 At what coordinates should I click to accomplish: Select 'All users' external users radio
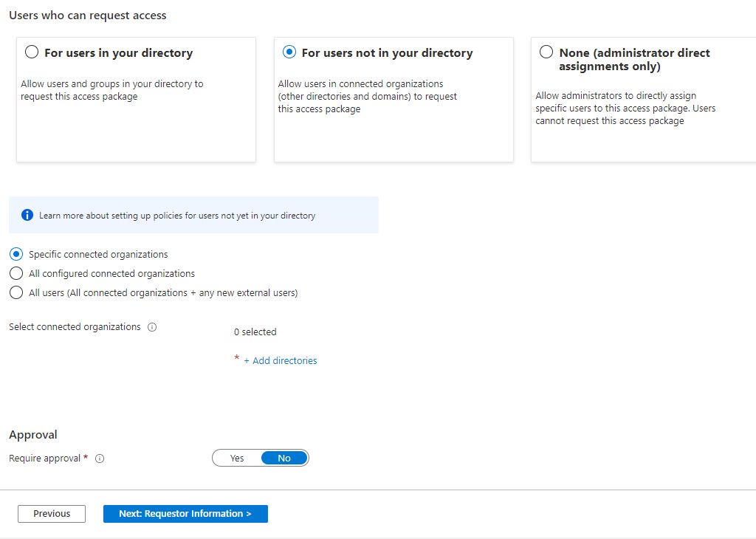16,292
